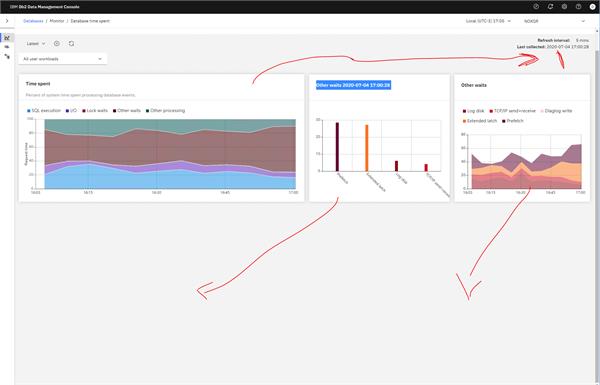The width and height of the screenshot is (600, 385).
Task: Open the NOXSR database selector dropdown
Action: click(554, 21)
